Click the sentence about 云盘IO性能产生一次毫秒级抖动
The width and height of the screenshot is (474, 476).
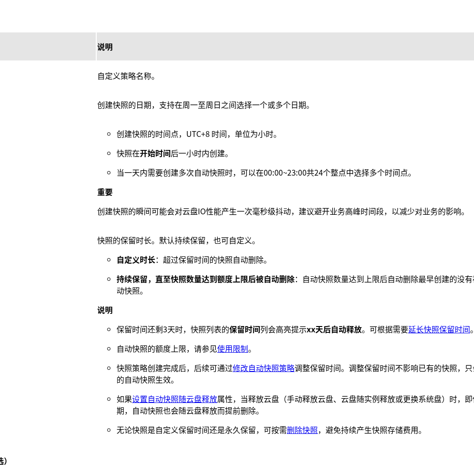pos(281,211)
